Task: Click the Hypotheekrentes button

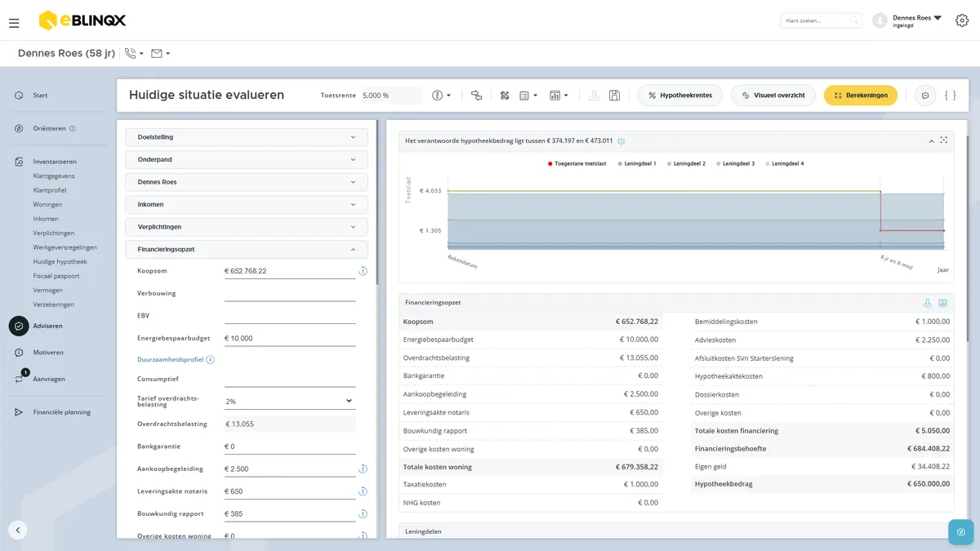Action: coord(680,96)
